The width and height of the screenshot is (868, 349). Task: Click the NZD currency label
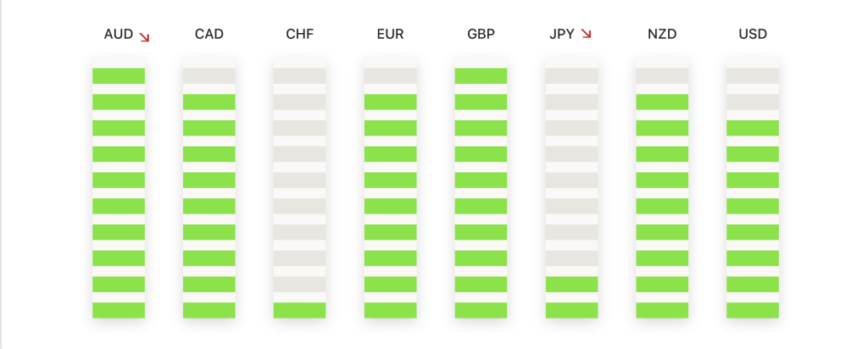662,34
